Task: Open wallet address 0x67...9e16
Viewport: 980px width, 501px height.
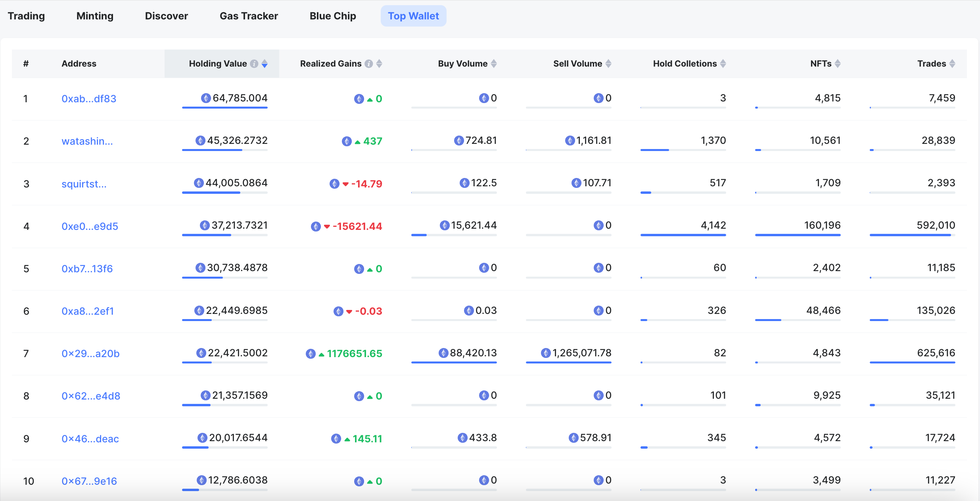Action: coord(89,481)
